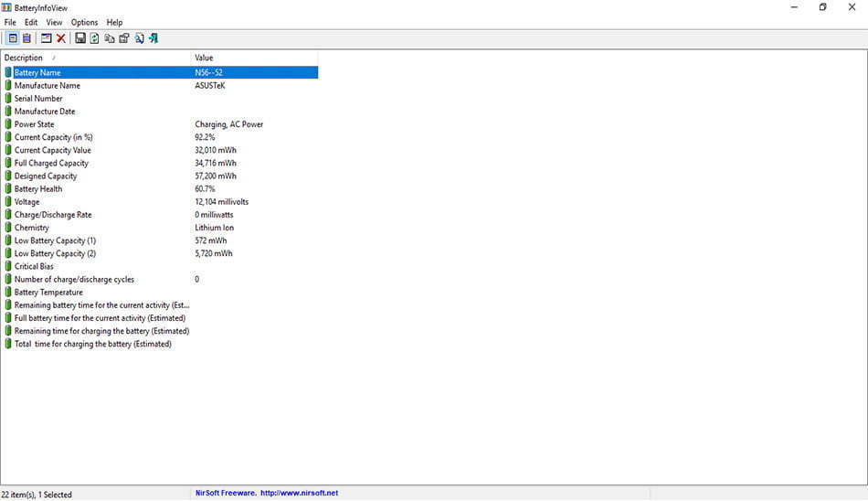Click the red X delete toolbar icon
Screen dimensions: 868x501
click(x=61, y=38)
